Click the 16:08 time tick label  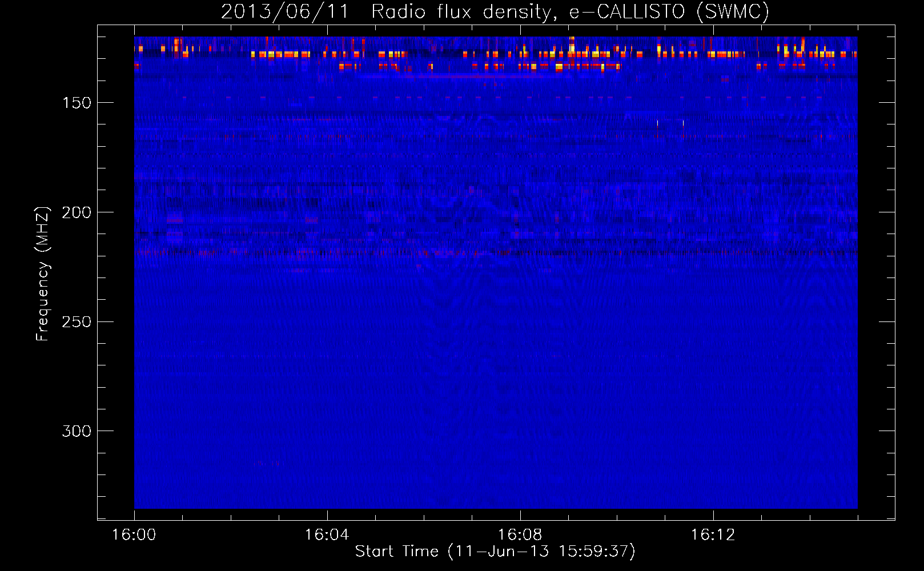point(520,535)
